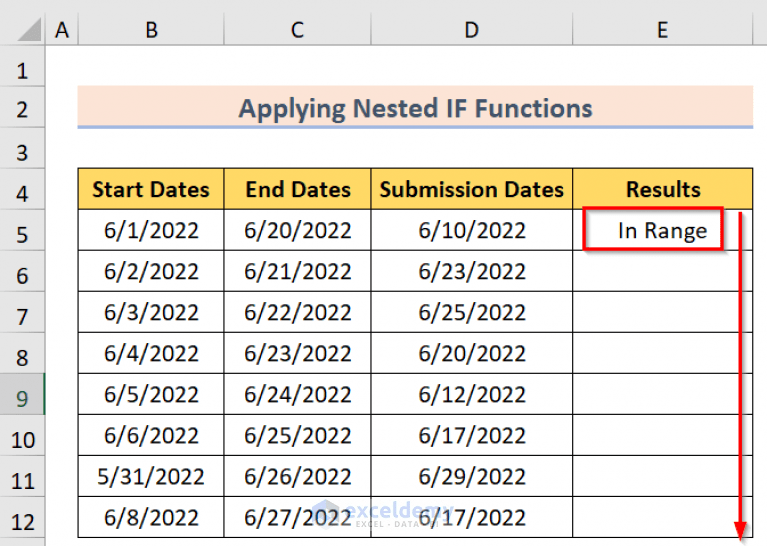Viewport: 767px width, 546px height.
Task: Select row 9 header
Action: [x=22, y=395]
